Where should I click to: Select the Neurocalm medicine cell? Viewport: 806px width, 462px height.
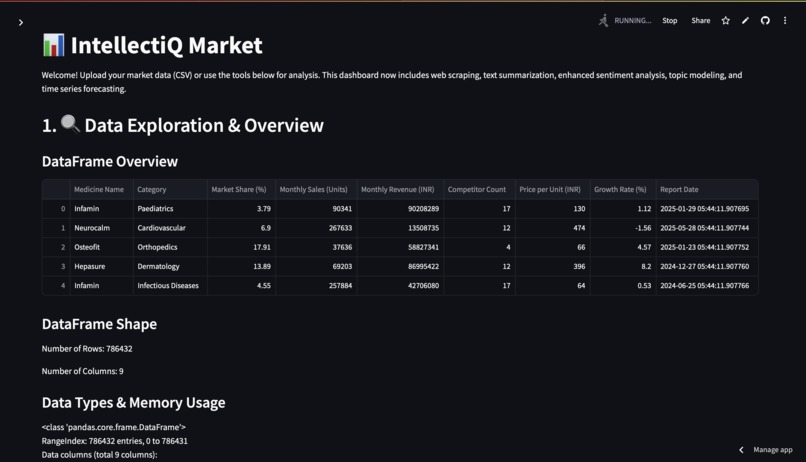point(101,228)
